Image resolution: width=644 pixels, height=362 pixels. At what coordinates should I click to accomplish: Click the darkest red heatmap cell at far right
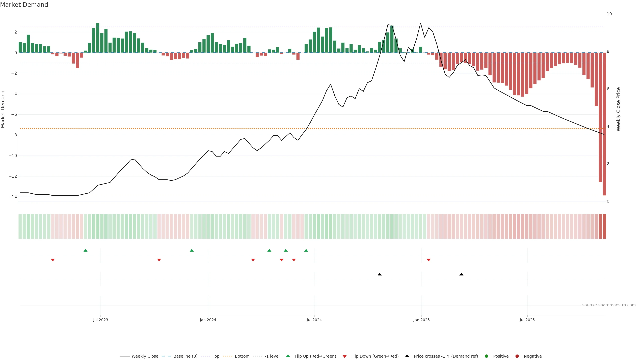(x=604, y=226)
